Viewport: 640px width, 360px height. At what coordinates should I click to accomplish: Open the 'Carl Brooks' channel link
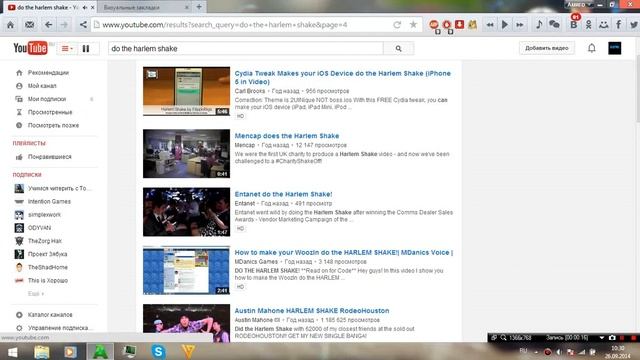[x=250, y=91]
